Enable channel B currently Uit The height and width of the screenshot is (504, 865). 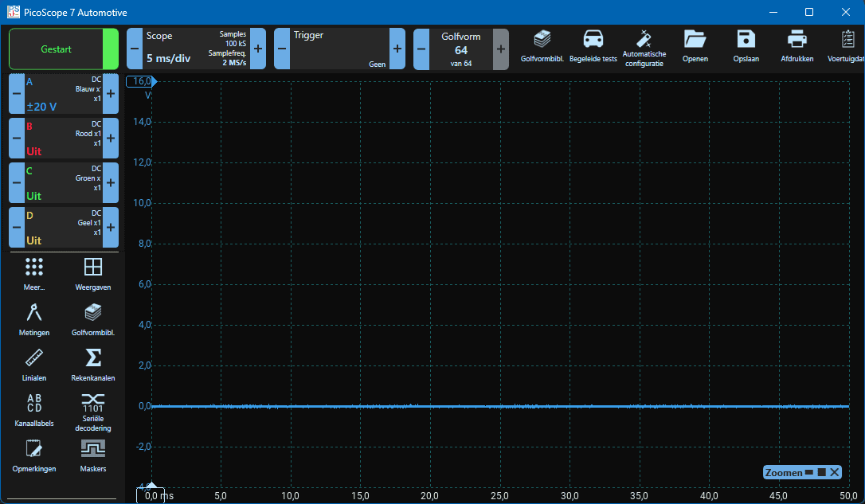tap(63, 139)
